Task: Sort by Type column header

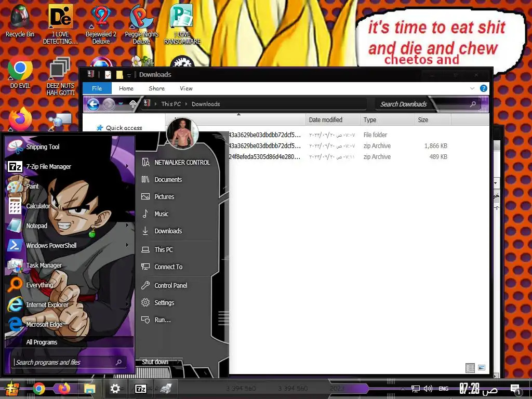Action: pyautogui.click(x=387, y=120)
